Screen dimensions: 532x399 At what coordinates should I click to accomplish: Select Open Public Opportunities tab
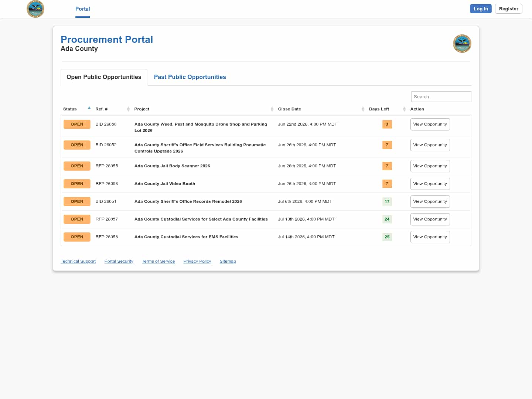click(104, 77)
